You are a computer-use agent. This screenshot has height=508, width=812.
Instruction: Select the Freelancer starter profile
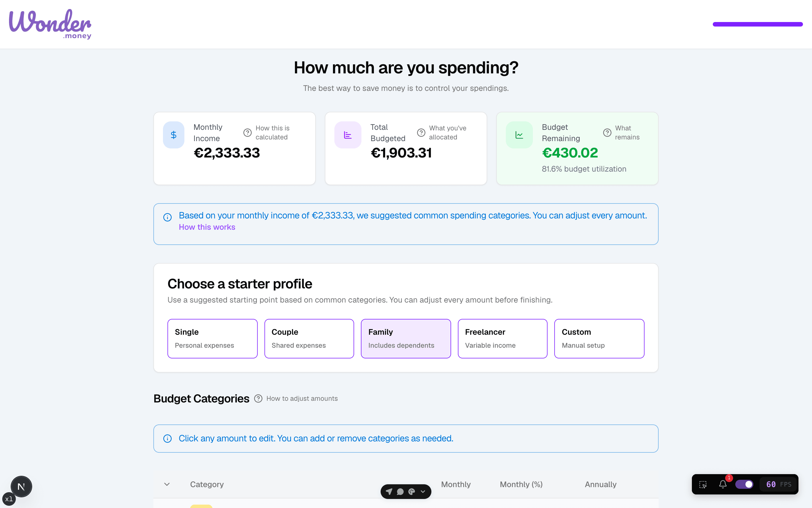pyautogui.click(x=503, y=339)
